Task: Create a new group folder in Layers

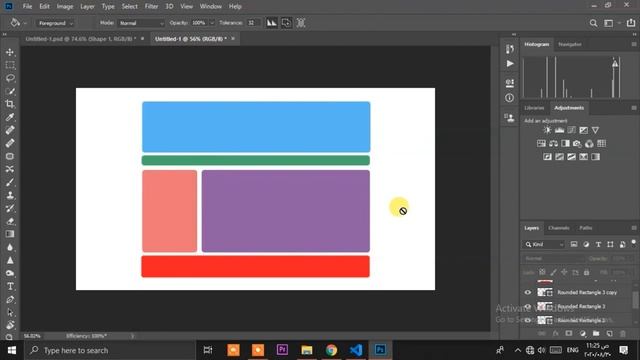Action: tap(596, 333)
